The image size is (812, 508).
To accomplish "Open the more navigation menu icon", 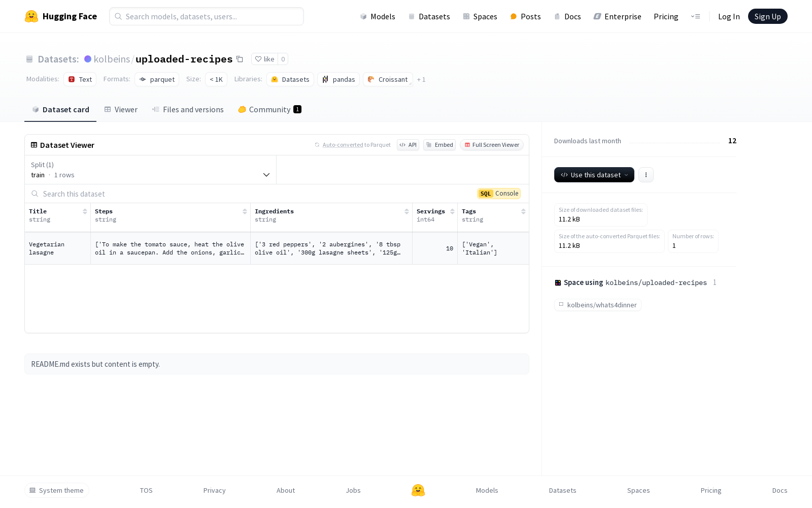I will pos(695,16).
